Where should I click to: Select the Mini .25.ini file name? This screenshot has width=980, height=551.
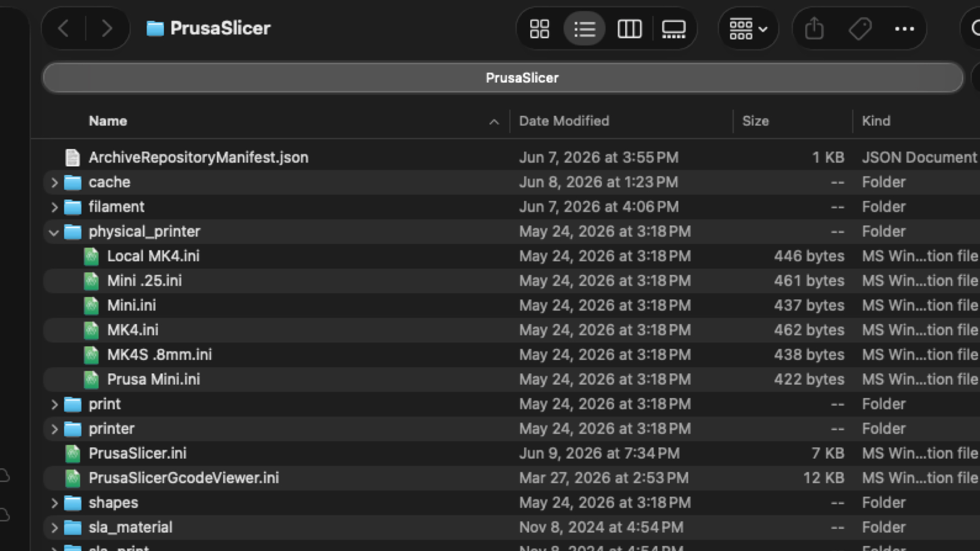pos(144,281)
